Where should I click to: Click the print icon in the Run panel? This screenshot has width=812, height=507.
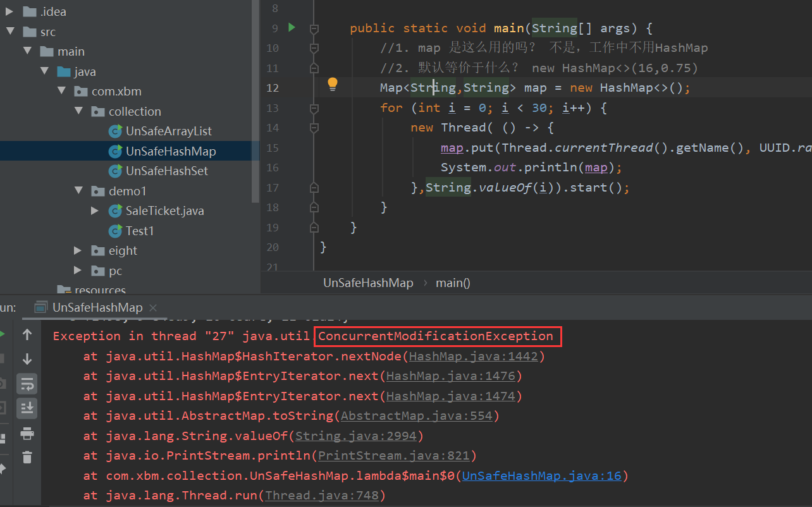(27, 434)
